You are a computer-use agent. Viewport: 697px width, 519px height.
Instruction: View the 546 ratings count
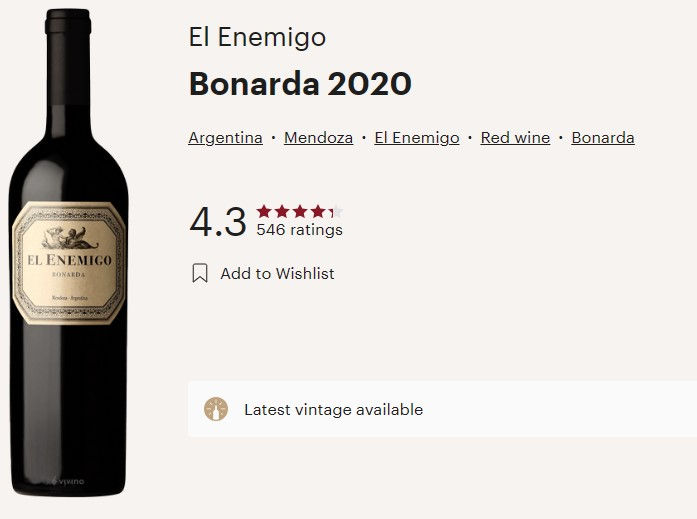pos(300,230)
